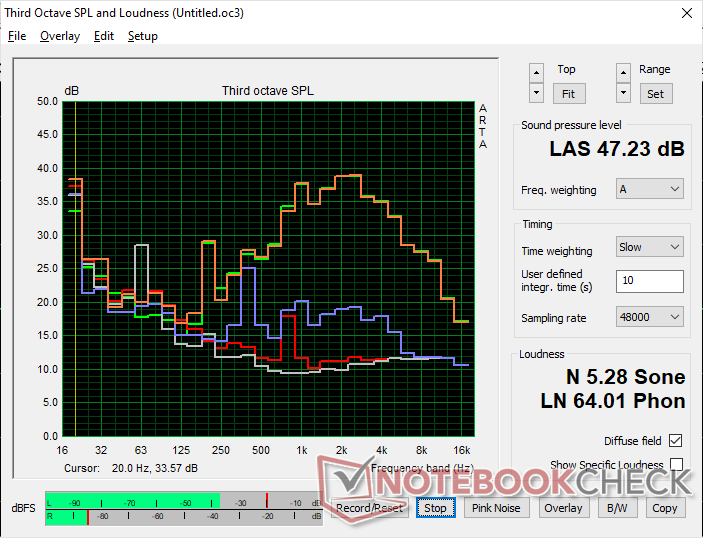Click the 16k frequency axis label
The width and height of the screenshot is (703, 538).
[x=462, y=450]
